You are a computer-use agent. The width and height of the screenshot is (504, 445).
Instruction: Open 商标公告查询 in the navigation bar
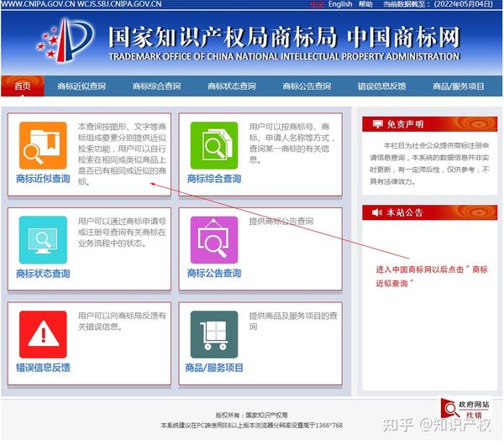307,86
